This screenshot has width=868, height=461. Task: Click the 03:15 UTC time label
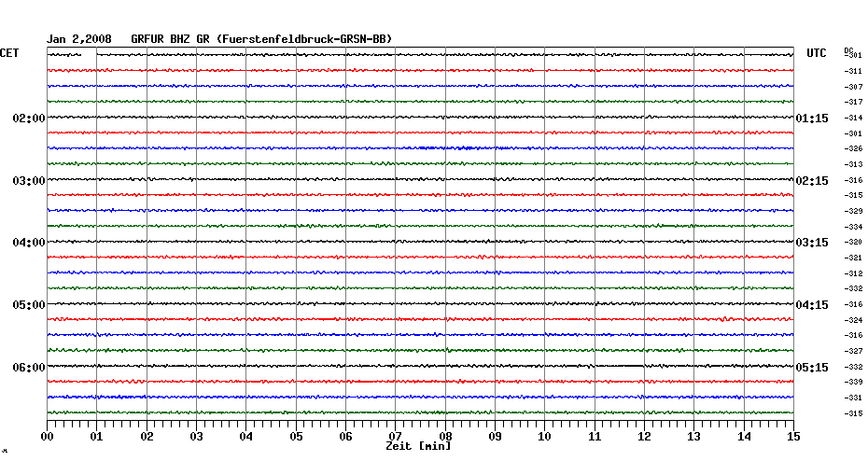point(812,243)
